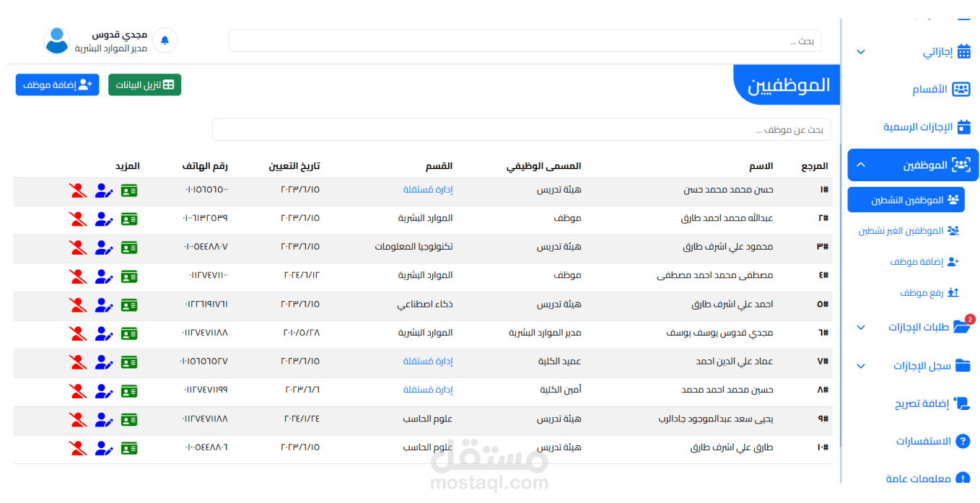Screen dimensions: 980x503
Task: Click the تنزيل البيانات green button
Action: [144, 84]
